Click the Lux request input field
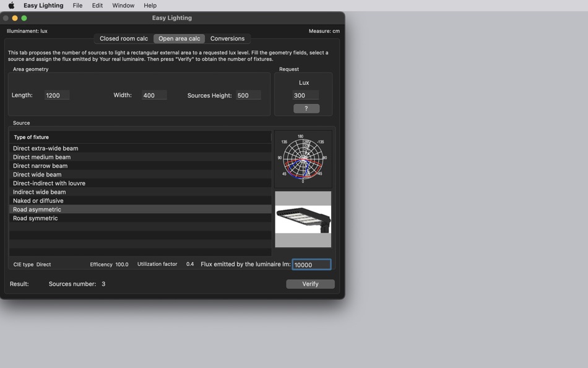The height and width of the screenshot is (368, 588). point(306,95)
